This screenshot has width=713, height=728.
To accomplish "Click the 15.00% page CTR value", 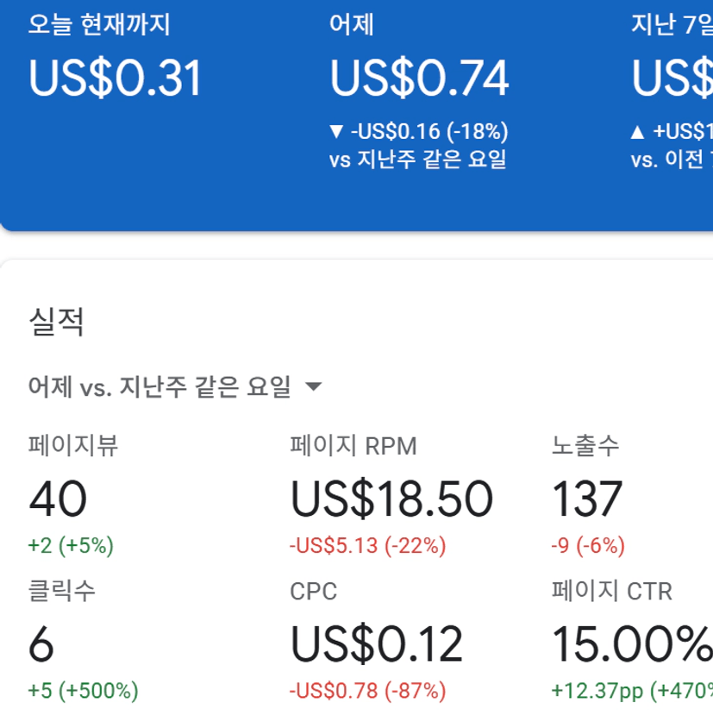I will coord(631,643).
